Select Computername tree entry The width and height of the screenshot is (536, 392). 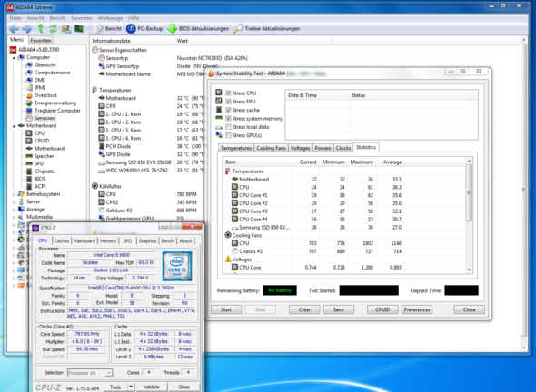(53, 73)
